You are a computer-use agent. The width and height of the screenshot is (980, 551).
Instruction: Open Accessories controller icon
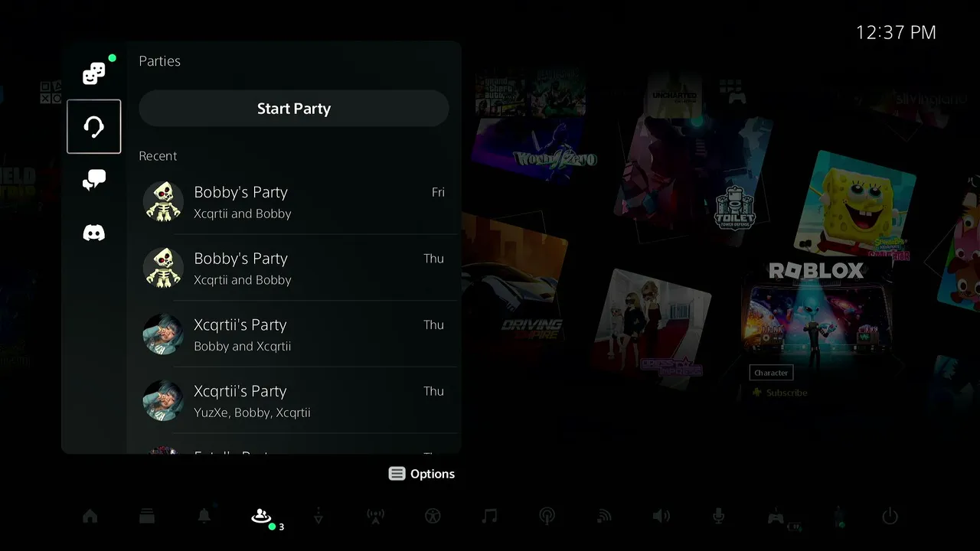(x=776, y=517)
